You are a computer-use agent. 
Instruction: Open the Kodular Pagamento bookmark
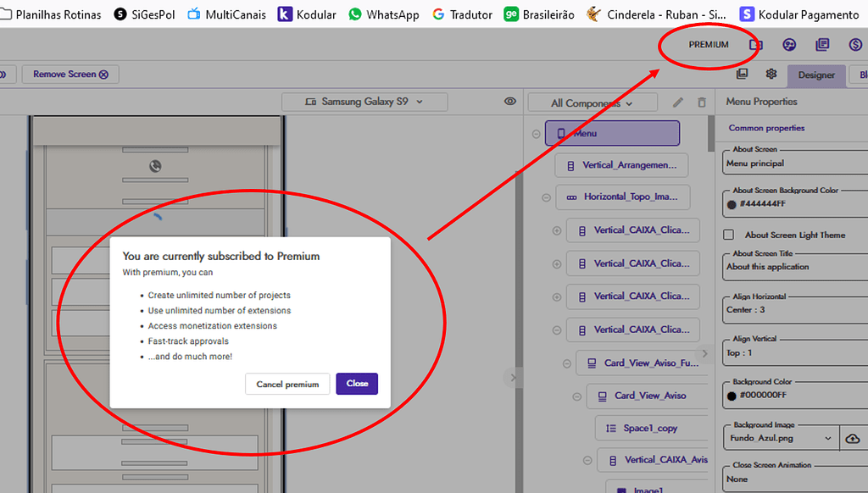coord(799,14)
